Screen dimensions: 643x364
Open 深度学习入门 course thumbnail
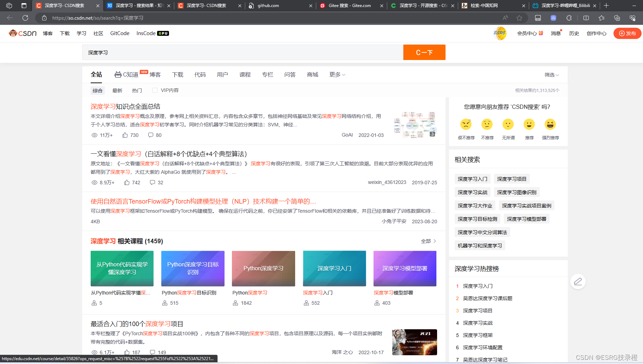[335, 269]
